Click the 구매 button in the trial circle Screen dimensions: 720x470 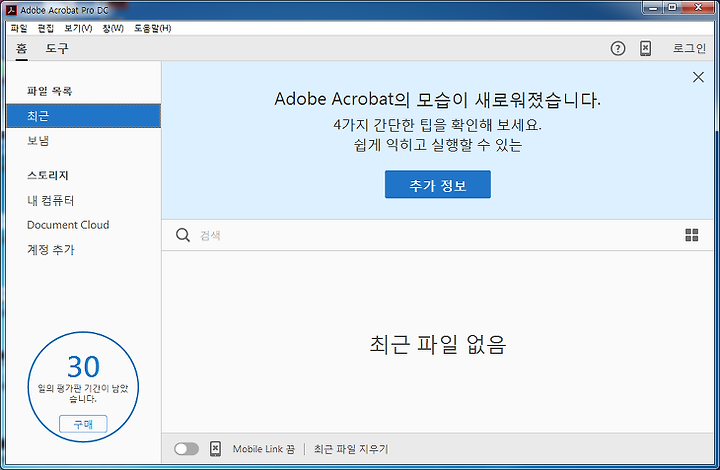pyautogui.click(x=83, y=424)
